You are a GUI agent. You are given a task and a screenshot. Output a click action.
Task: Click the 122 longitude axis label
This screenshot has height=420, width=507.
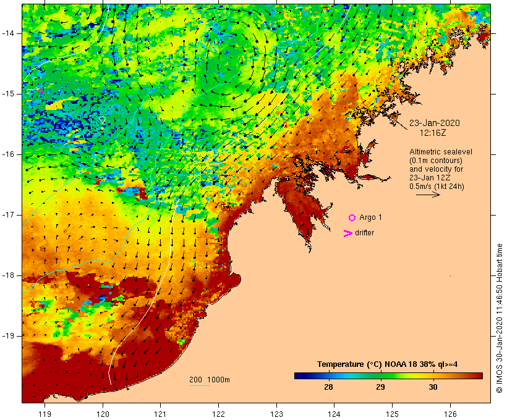[219, 414]
